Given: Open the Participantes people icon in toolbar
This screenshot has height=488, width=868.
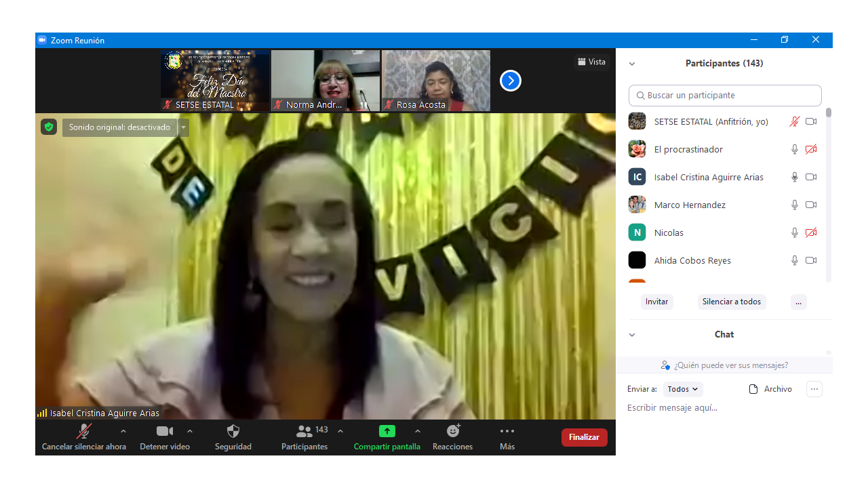Looking at the screenshot, I should pos(304,431).
